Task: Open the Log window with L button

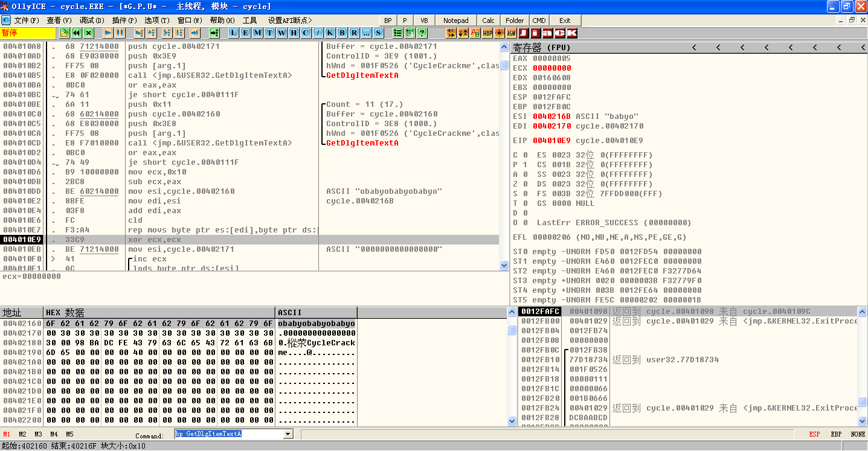Action: [x=234, y=33]
